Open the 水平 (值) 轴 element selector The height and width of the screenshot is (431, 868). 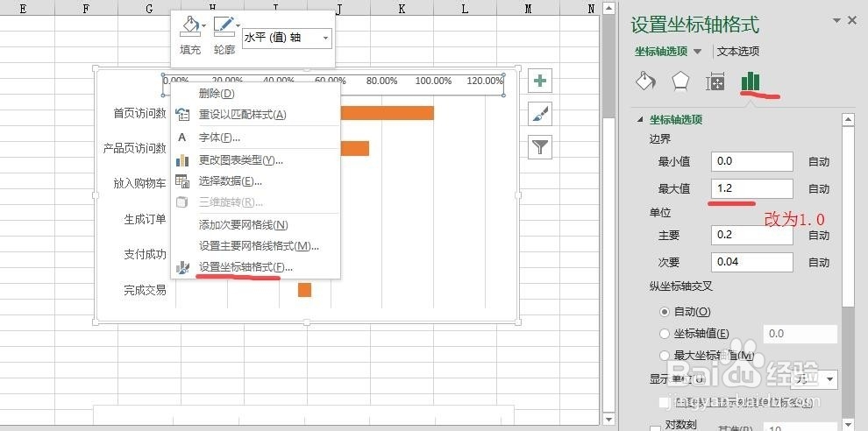pos(287,39)
